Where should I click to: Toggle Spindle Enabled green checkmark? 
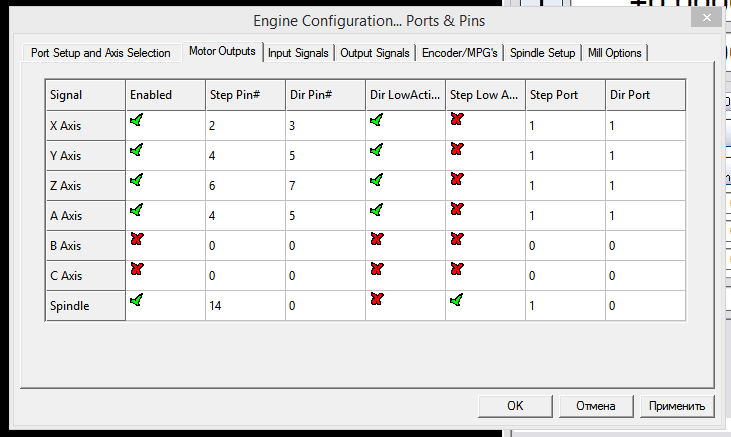[x=136, y=299]
